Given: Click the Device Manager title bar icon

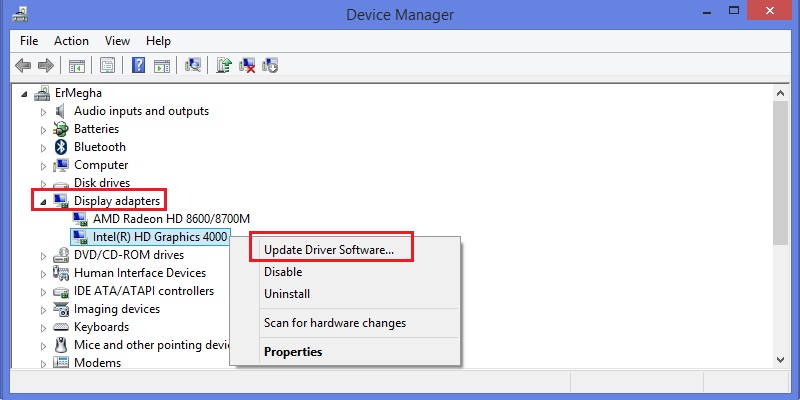Looking at the screenshot, I should [x=20, y=14].
